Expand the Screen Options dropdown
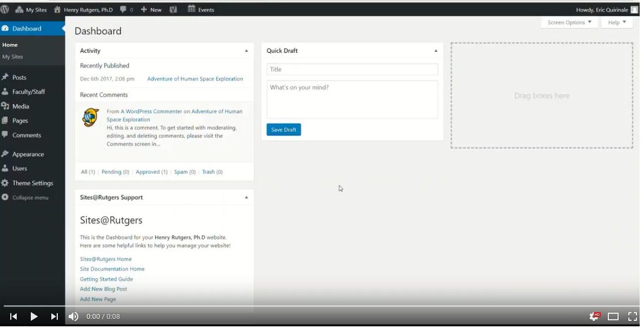This screenshot has width=644, height=329. pyautogui.click(x=569, y=23)
